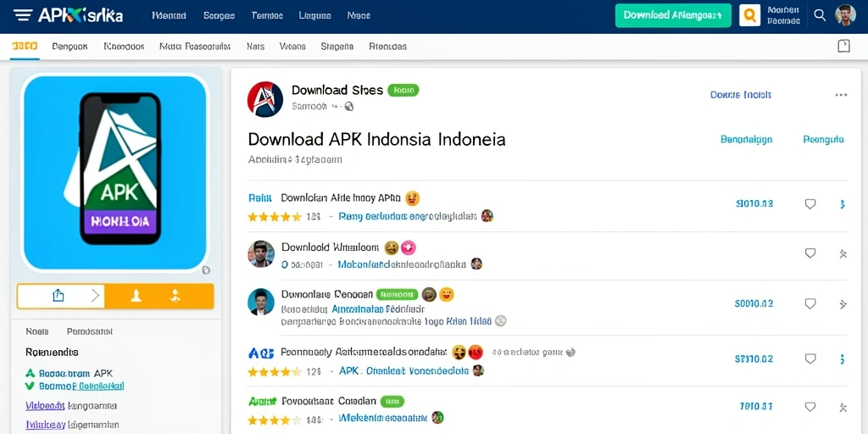Open the Temtes header menu

point(267,15)
